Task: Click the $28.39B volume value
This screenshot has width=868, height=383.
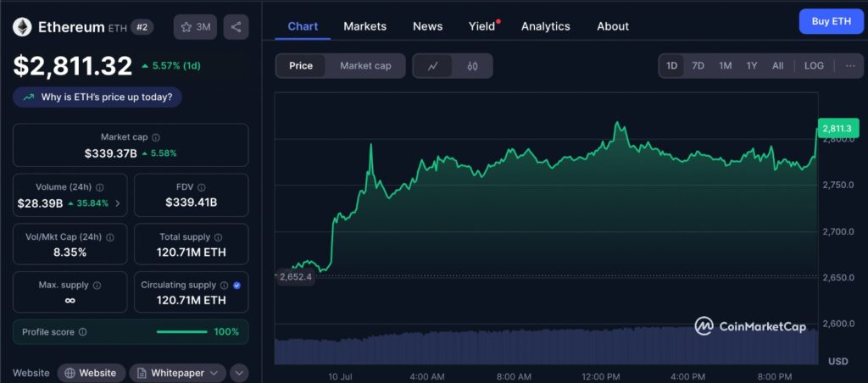Action: pyautogui.click(x=40, y=203)
